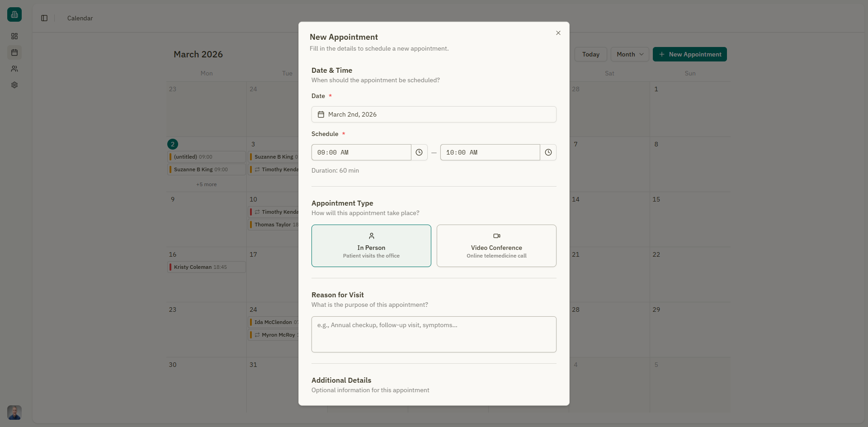Open the clock icon beside the start time
Screen dimensions: 868x427
[x=419, y=152]
